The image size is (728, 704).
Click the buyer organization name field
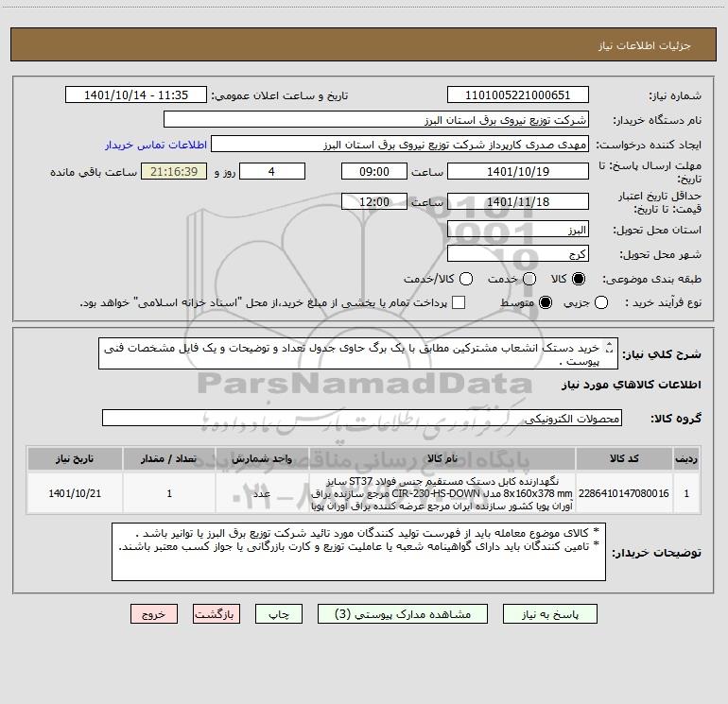[376, 120]
